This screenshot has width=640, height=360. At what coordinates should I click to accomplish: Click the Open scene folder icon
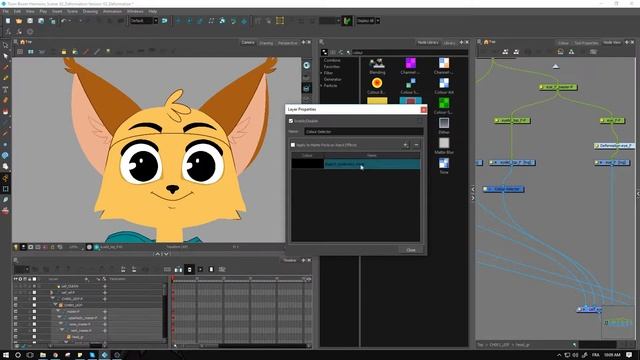(19, 21)
